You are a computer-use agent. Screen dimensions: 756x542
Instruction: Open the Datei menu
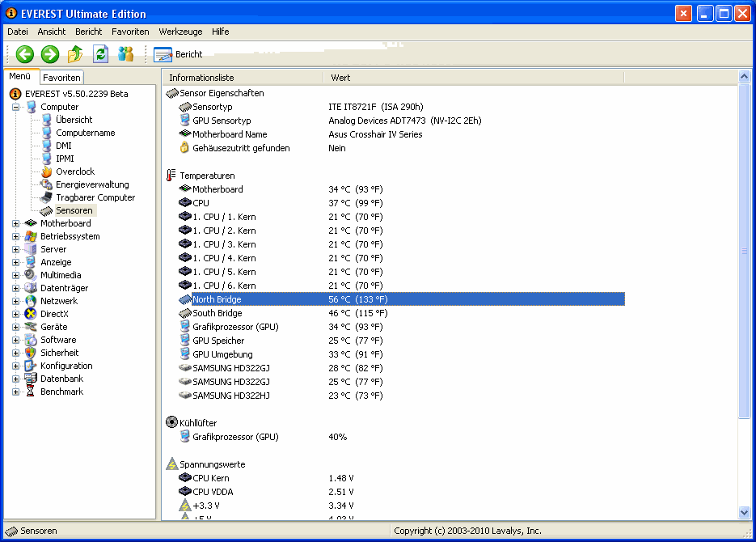[17, 32]
